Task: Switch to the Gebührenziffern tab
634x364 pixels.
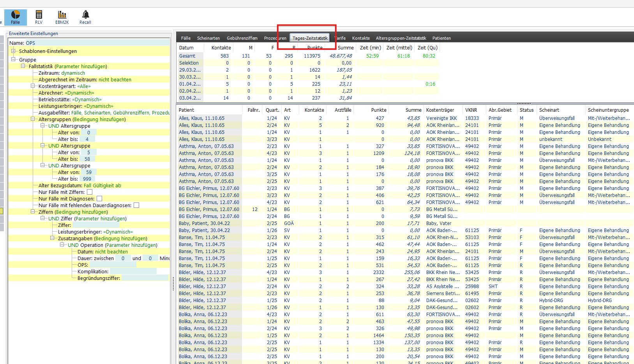Action: coord(242,38)
